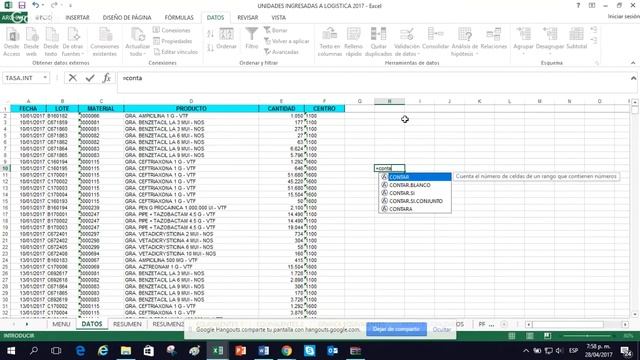Open De otras fuentes menu

click(73, 42)
